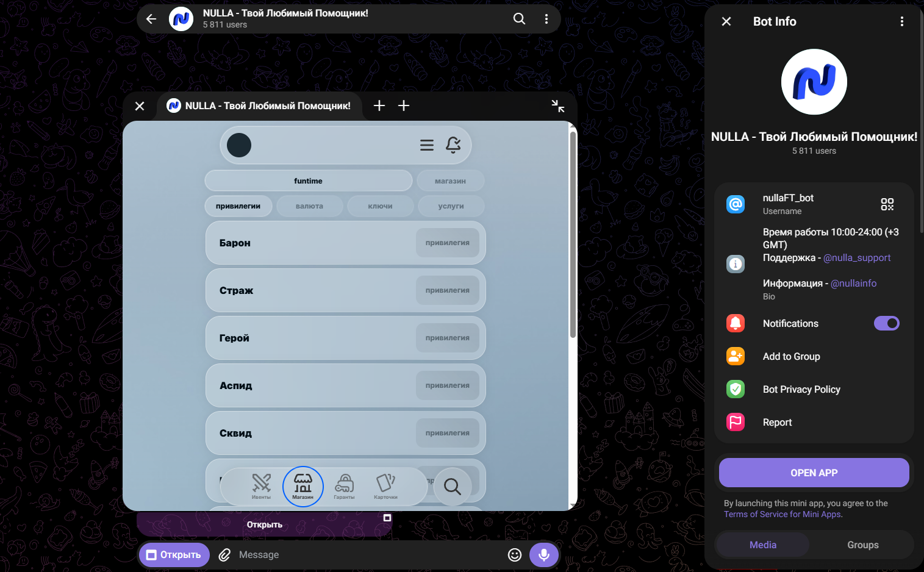Image resolution: width=924 pixels, height=572 pixels.
Task: Open the chat header three-dot menu
Action: tap(546, 19)
